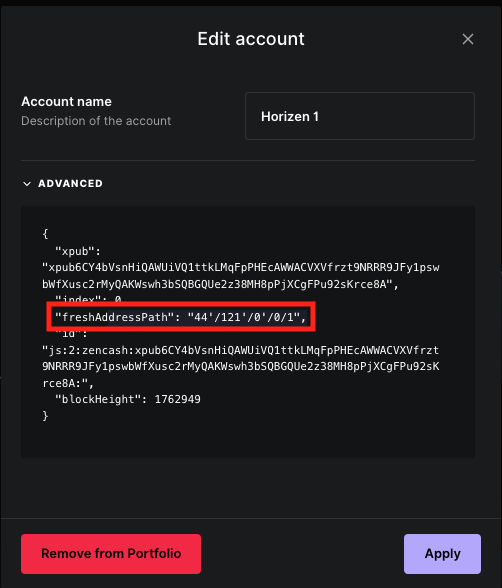Click the opening brace of JSON
The height and width of the screenshot is (588, 502).
pyautogui.click(x=45, y=234)
